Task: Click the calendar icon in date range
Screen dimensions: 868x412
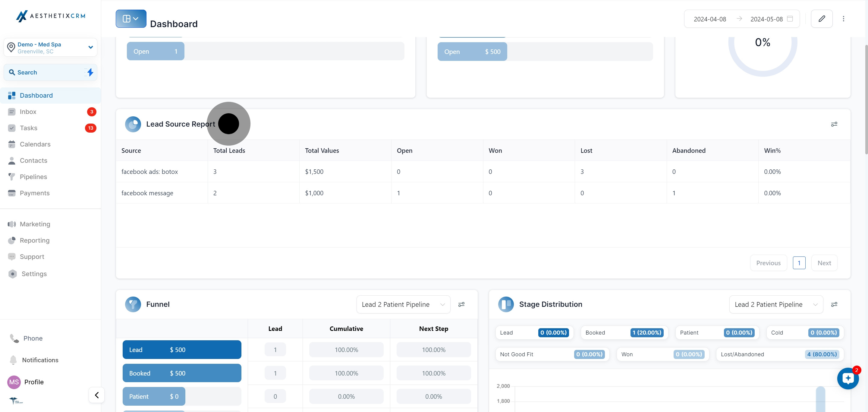Action: coord(790,19)
